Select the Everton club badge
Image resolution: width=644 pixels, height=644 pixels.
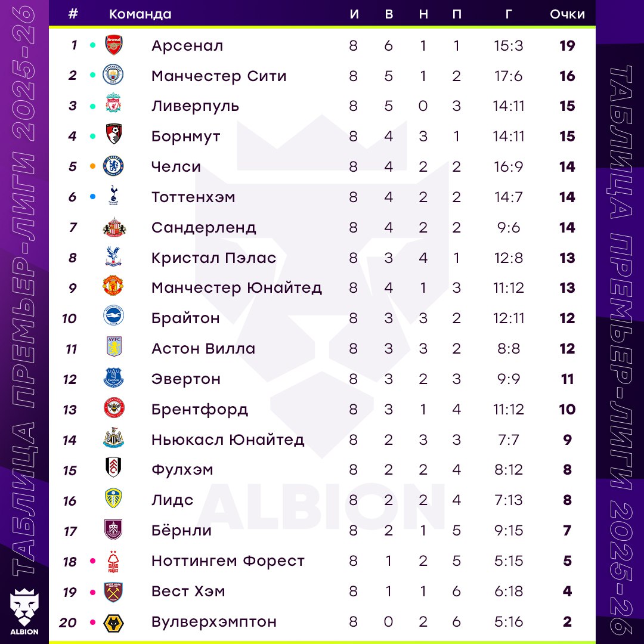pos(113,379)
